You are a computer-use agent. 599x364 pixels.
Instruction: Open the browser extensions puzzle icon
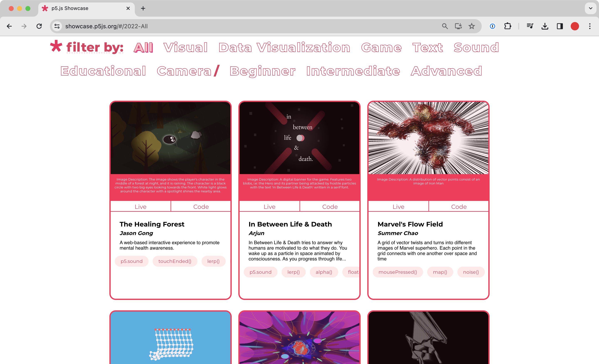tap(508, 26)
